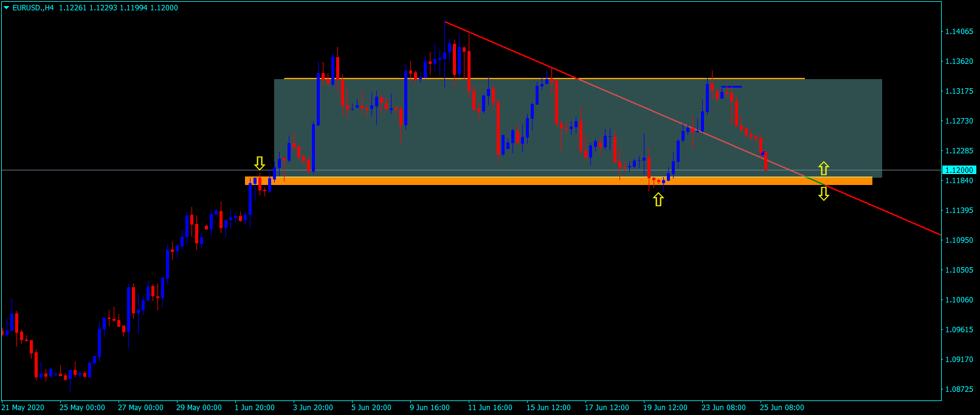Click the 29 May 00:00 time label
This screenshot has width=980, height=415.
(x=199, y=408)
